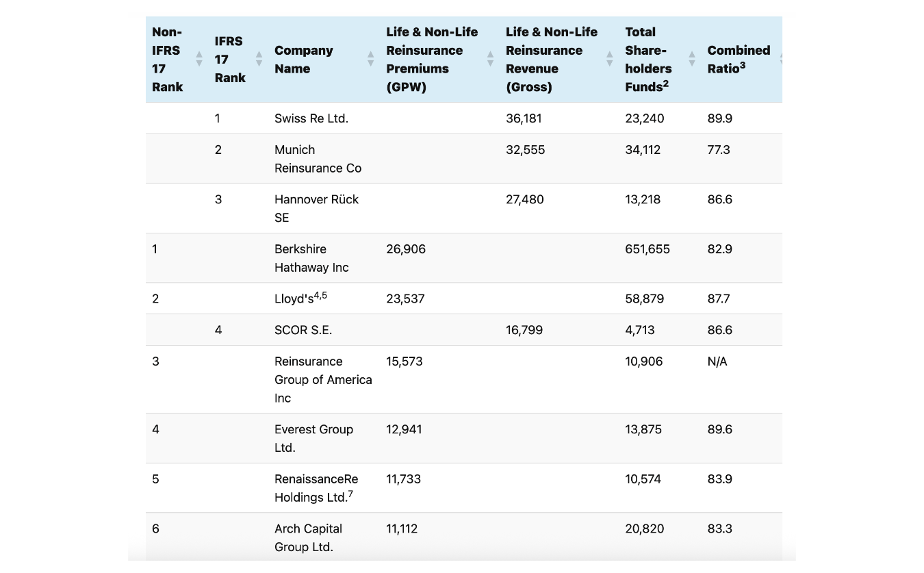Click RenaissanceRe combined ratio 83.9

720,479
